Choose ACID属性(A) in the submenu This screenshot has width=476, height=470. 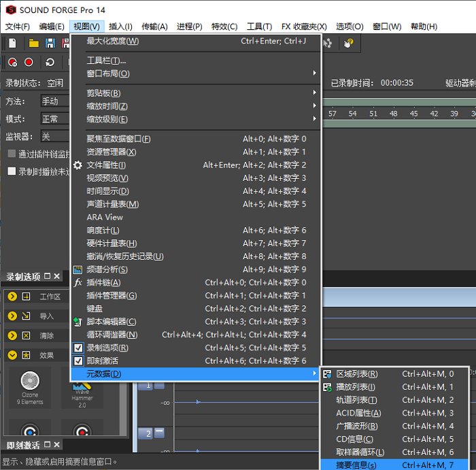[x=394, y=414]
